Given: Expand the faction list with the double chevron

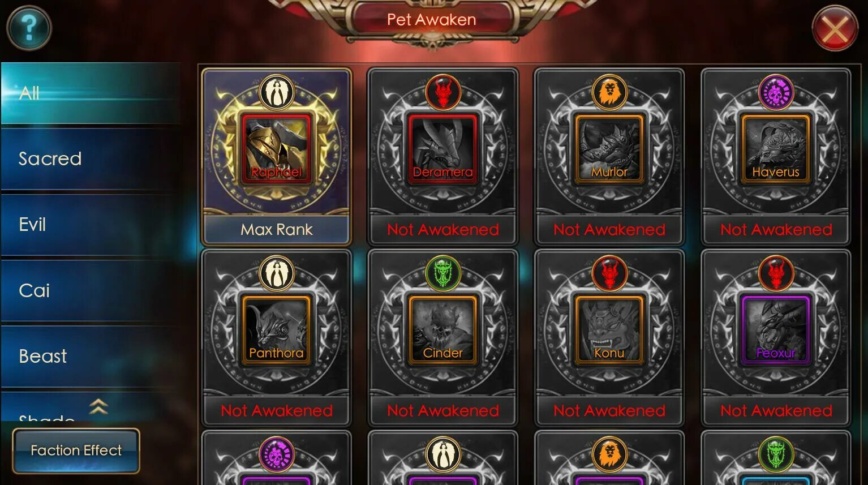Looking at the screenshot, I should pyautogui.click(x=98, y=406).
